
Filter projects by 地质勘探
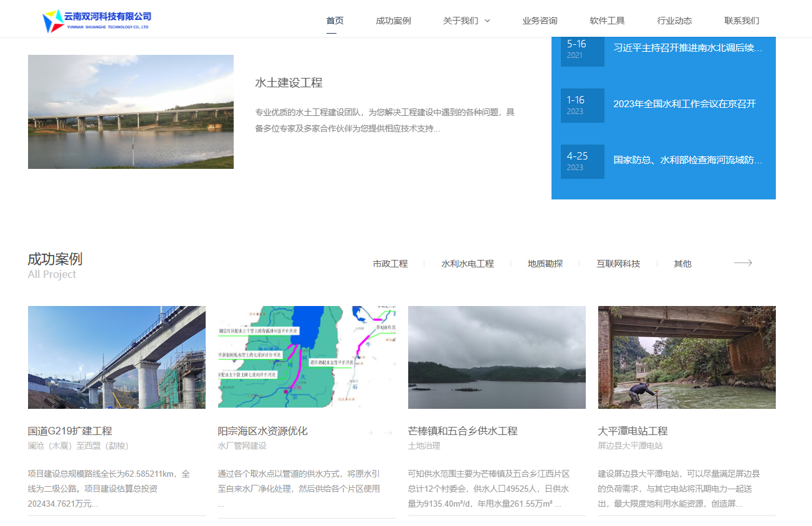545,264
